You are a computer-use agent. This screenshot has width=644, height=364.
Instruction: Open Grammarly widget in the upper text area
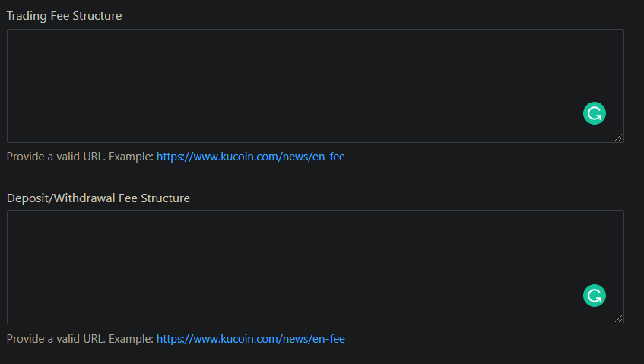[x=595, y=114]
